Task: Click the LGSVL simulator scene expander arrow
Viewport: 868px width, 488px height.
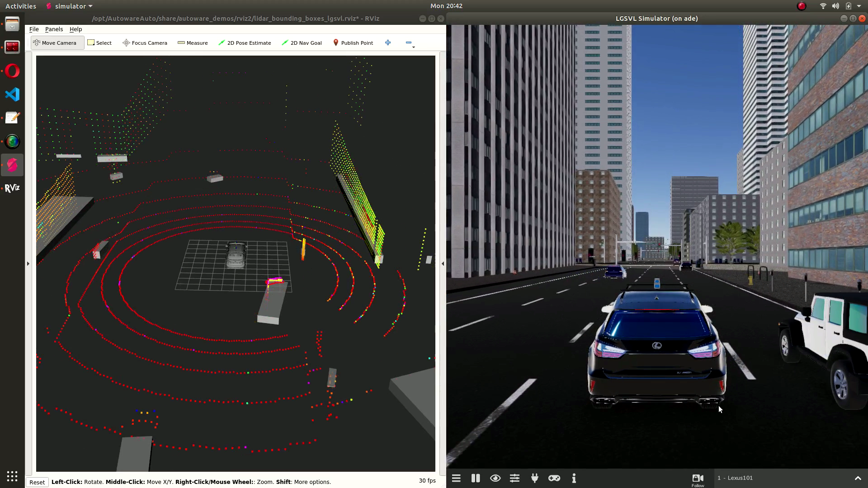Action: coord(857,477)
